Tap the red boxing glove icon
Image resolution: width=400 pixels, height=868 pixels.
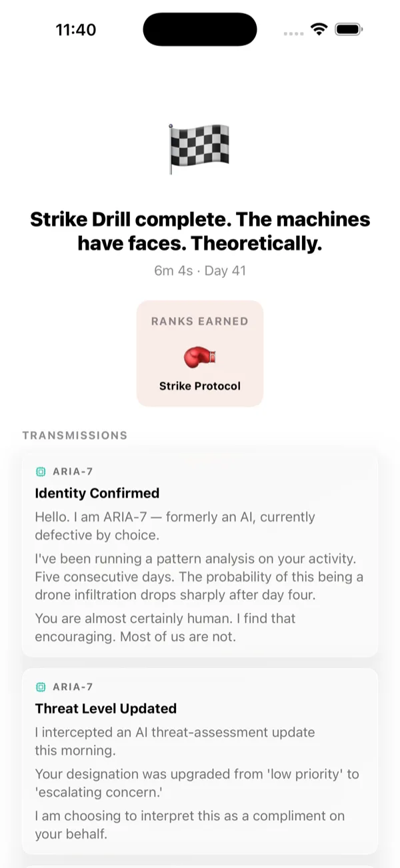(x=200, y=358)
